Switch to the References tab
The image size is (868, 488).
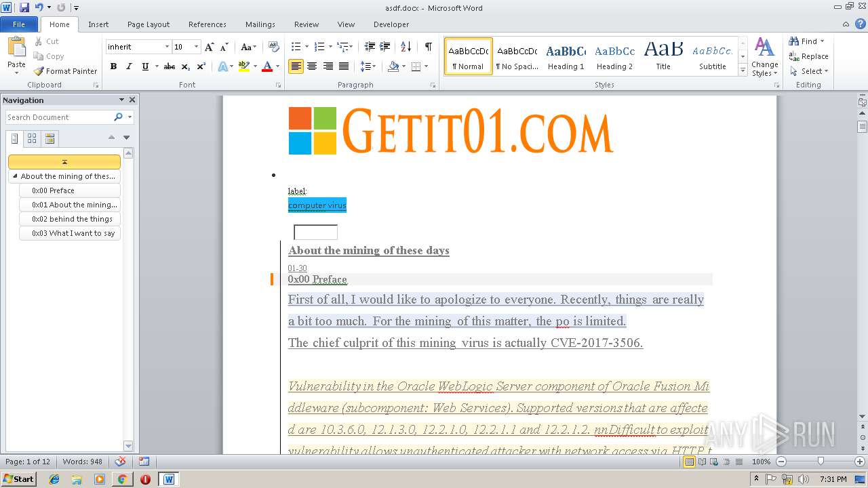[x=208, y=24]
